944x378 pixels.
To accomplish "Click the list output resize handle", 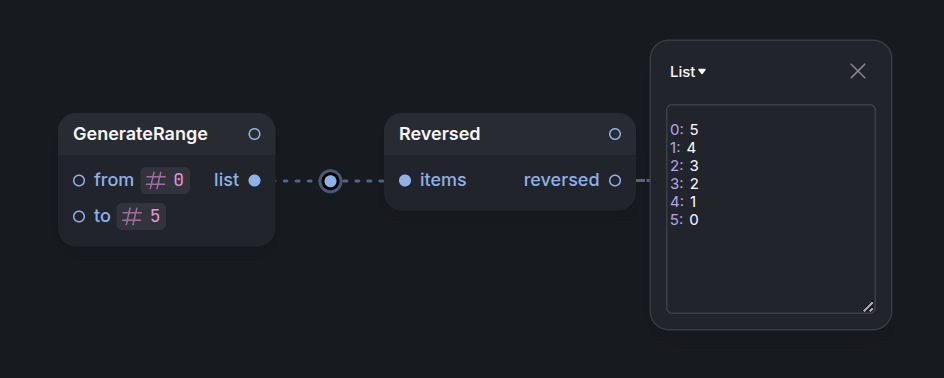I will click(868, 307).
